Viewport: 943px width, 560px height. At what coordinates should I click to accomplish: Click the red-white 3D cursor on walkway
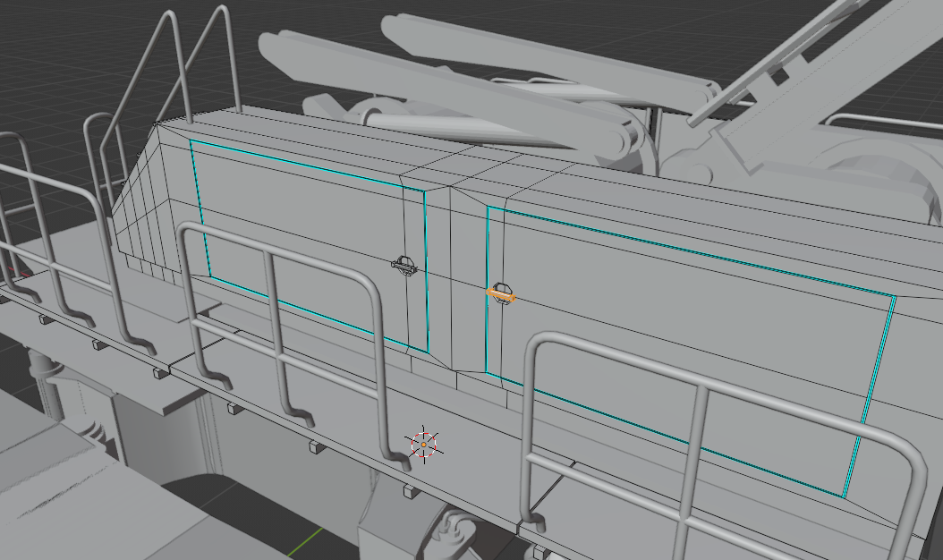tap(423, 445)
